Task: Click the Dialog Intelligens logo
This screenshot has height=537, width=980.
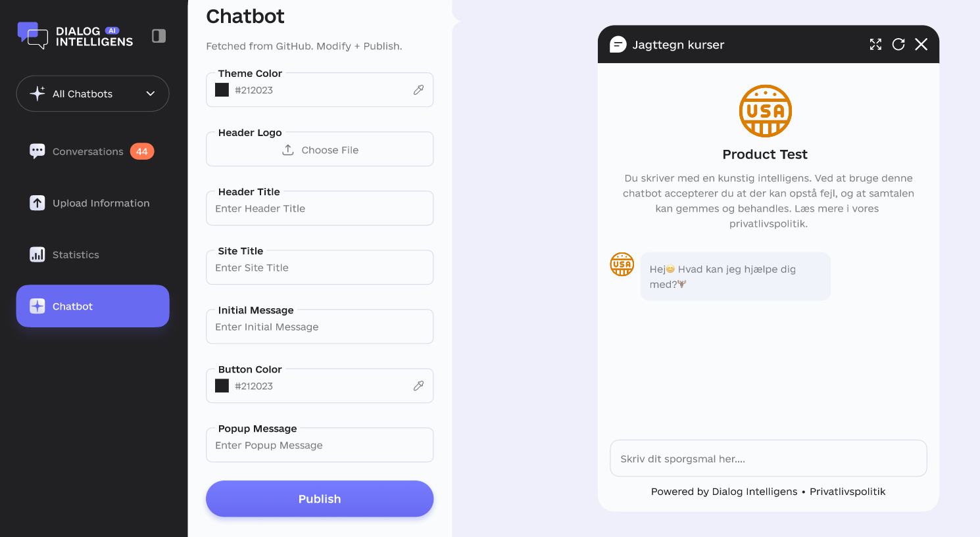Action: click(x=74, y=36)
